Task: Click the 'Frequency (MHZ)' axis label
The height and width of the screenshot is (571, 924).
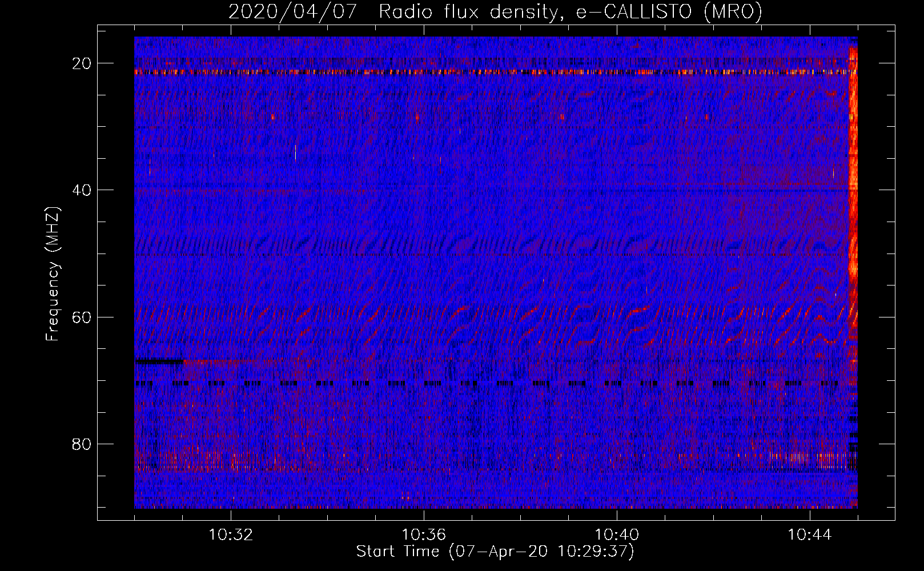Action: [x=53, y=274]
